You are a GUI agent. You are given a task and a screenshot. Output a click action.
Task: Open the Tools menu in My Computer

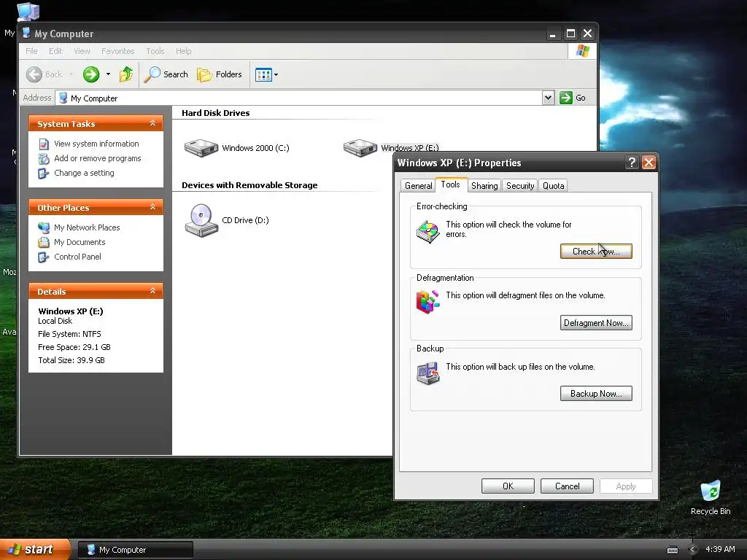[155, 51]
